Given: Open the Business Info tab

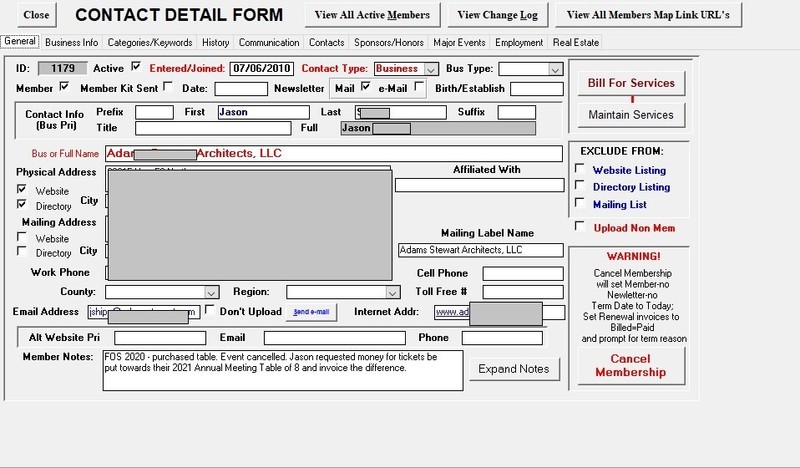Looking at the screenshot, I should point(71,42).
